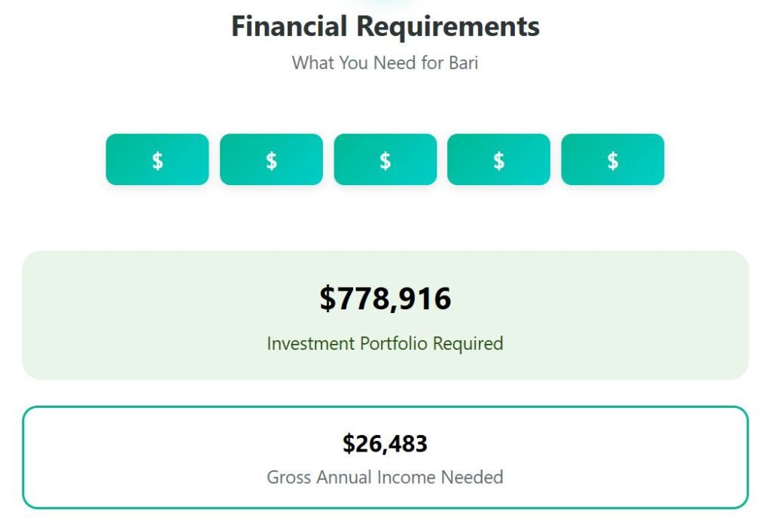
Task: Select the second dollar sign button
Action: [271, 160]
